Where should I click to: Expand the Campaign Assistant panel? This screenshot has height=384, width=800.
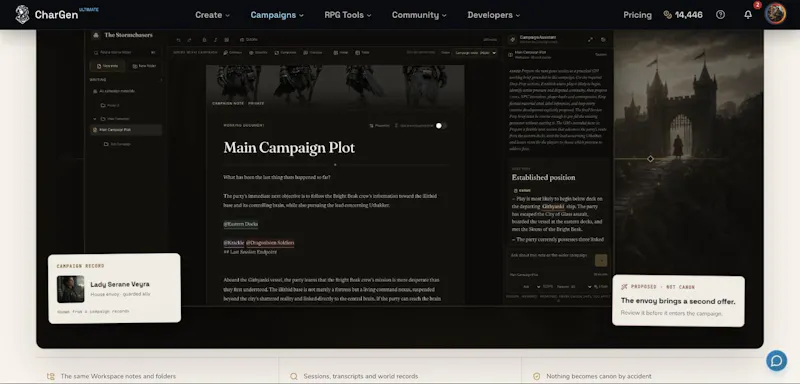pos(590,39)
